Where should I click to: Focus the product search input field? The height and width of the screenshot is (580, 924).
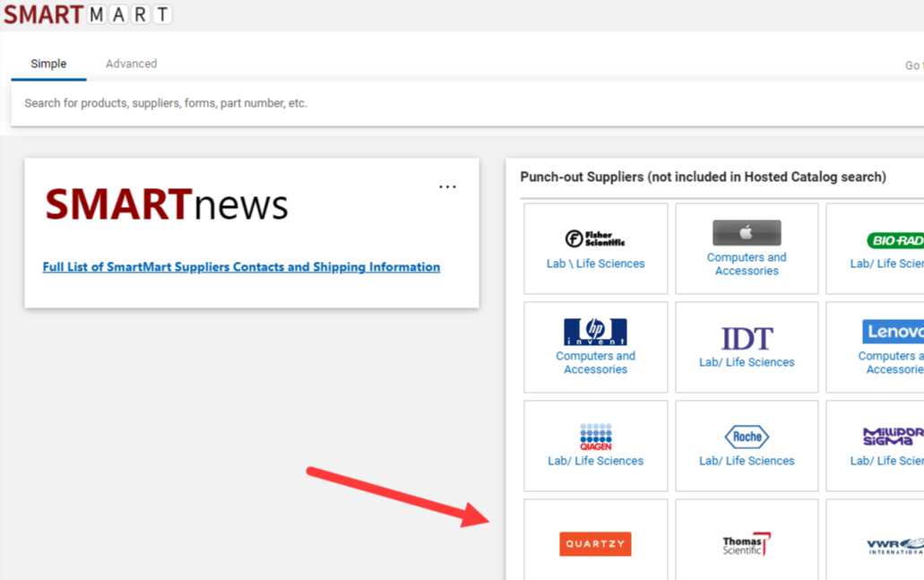coord(467,103)
